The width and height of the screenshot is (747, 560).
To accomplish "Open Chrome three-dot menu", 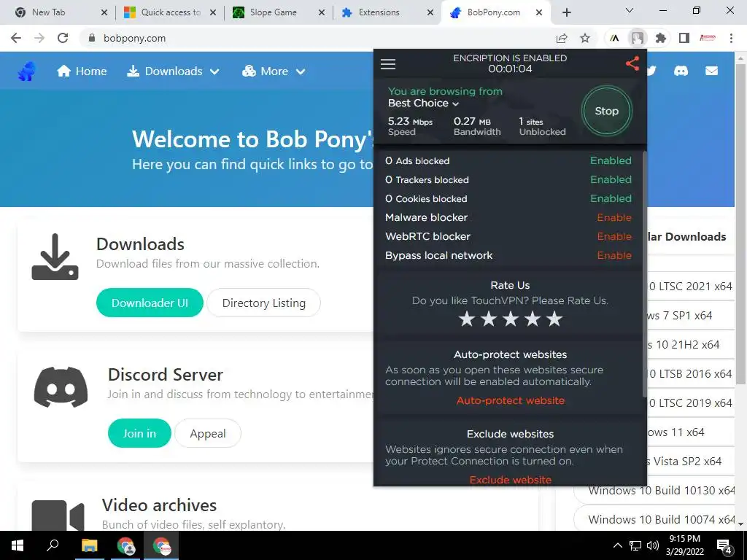I will [731, 38].
